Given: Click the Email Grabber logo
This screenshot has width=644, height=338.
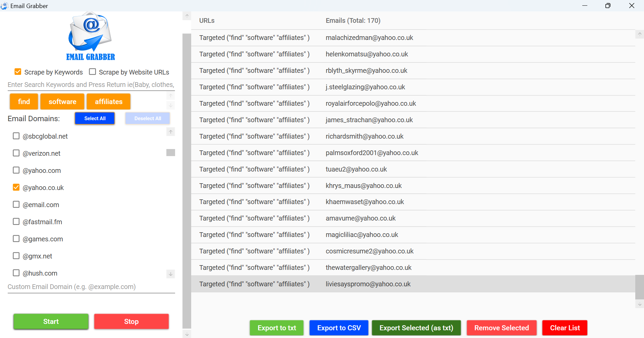Looking at the screenshot, I should [90, 36].
